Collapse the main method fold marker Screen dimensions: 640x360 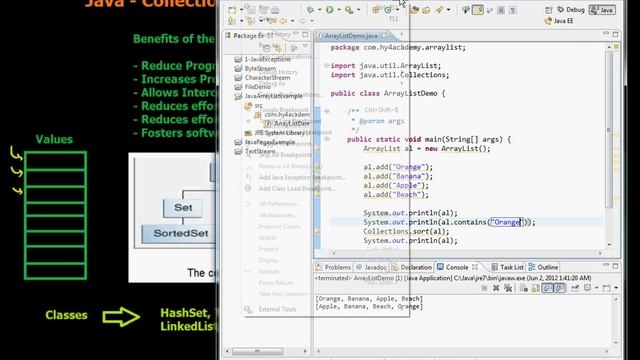pyautogui.click(x=327, y=139)
